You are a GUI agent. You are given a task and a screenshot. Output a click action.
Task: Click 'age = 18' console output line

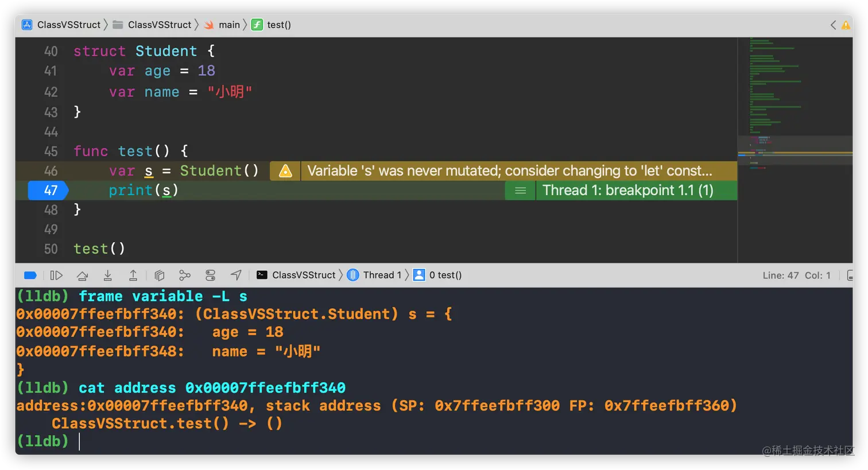coord(247,332)
